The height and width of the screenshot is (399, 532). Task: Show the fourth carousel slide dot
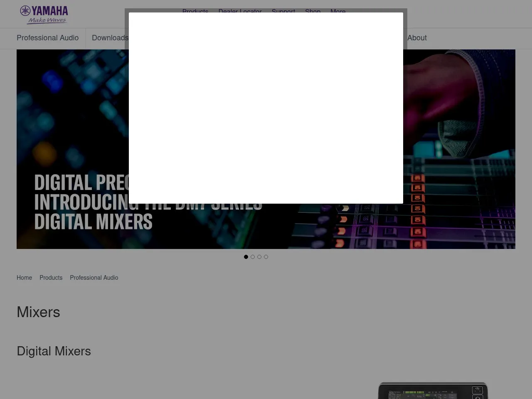coord(266,257)
